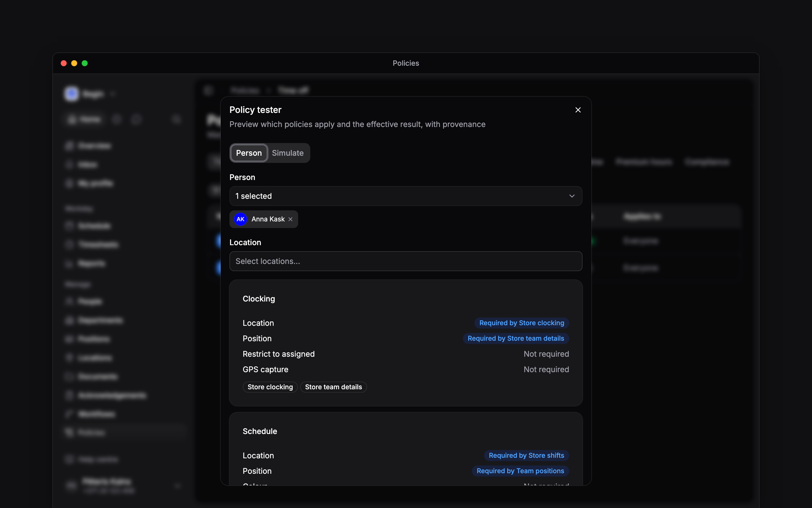Click the 'Required by Store clocking' badge
Image resolution: width=812 pixels, height=508 pixels.
(x=521, y=323)
